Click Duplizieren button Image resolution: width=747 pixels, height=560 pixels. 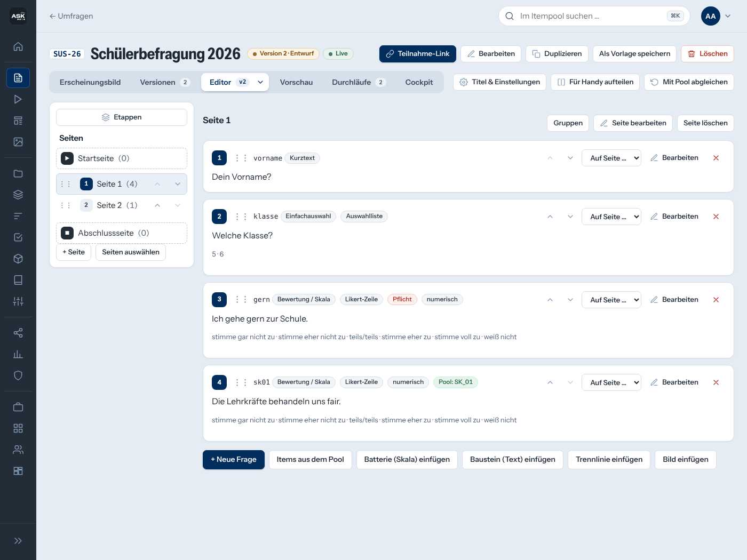[557, 54]
